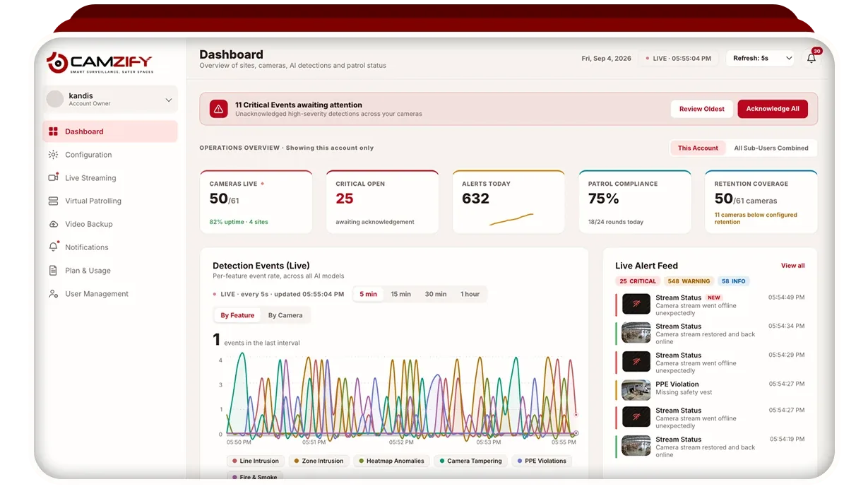
Task: Switch scope to All Sub-Users Combined
Action: pos(771,148)
